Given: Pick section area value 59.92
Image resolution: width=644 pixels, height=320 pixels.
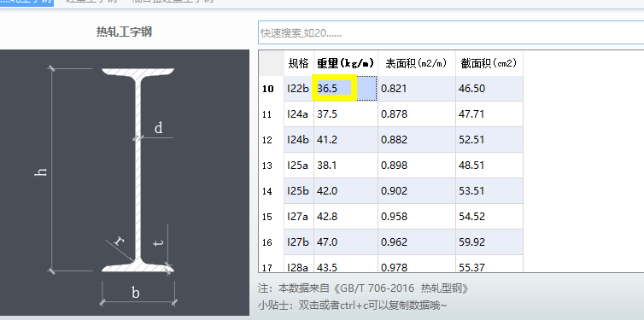Looking at the screenshot, I should click(489, 242).
